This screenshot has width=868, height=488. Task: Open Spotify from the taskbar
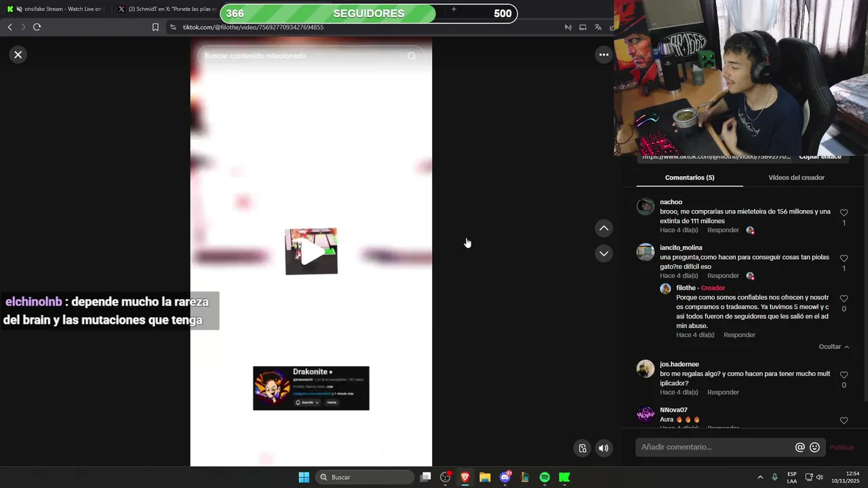(x=545, y=477)
